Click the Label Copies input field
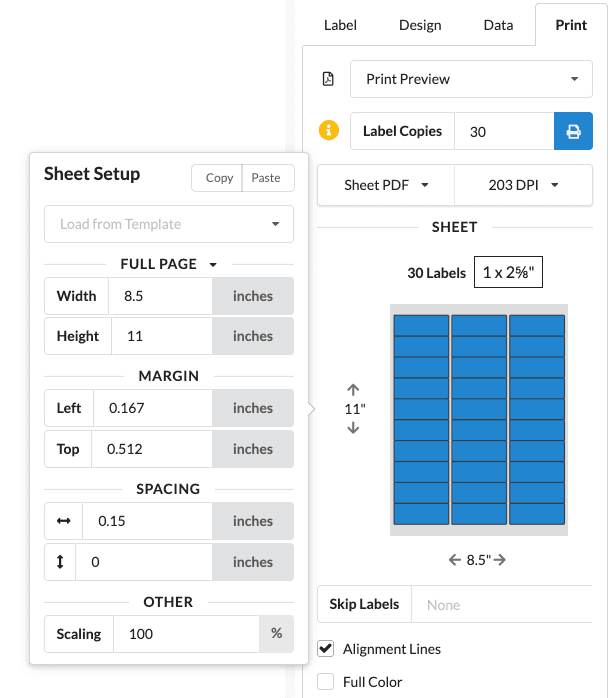Viewport: 612px width, 698px height. pos(504,131)
